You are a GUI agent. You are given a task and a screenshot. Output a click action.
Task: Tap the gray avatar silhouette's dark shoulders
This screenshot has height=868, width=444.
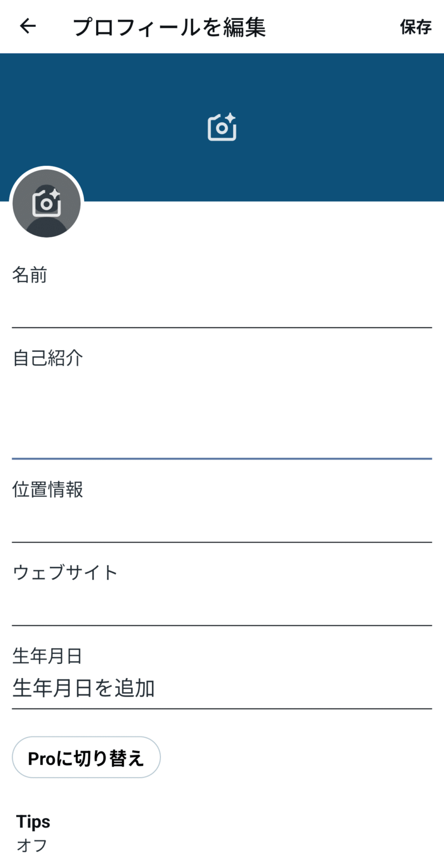pyautogui.click(x=47, y=229)
